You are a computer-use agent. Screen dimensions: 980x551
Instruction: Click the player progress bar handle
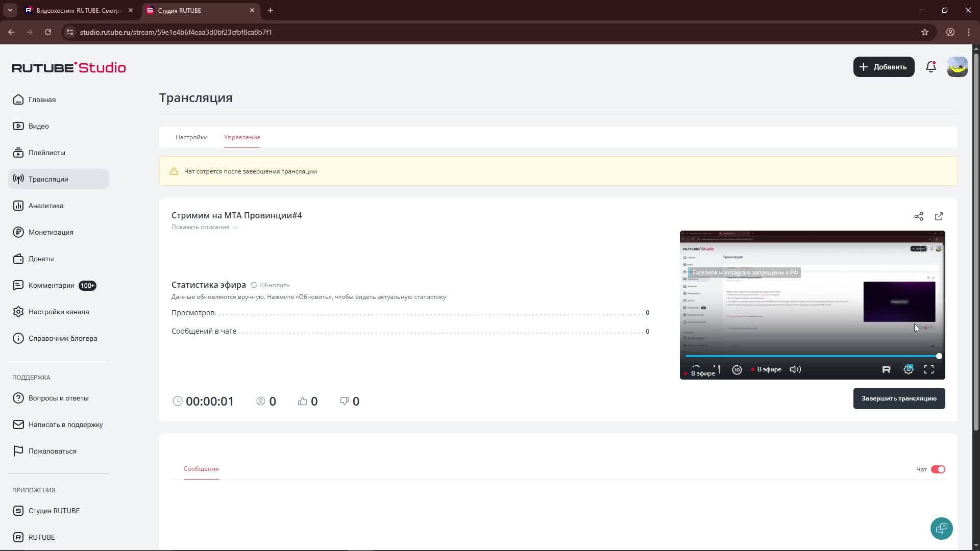click(x=939, y=356)
